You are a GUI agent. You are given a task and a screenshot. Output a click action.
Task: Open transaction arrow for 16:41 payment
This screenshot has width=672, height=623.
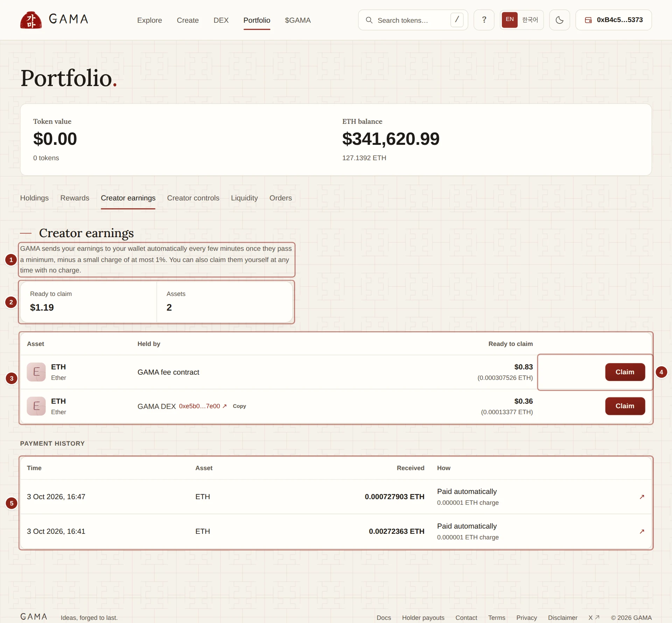point(642,531)
